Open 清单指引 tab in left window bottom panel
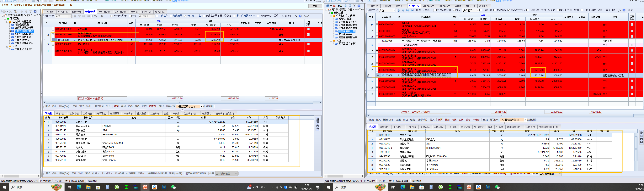 click(61, 114)
